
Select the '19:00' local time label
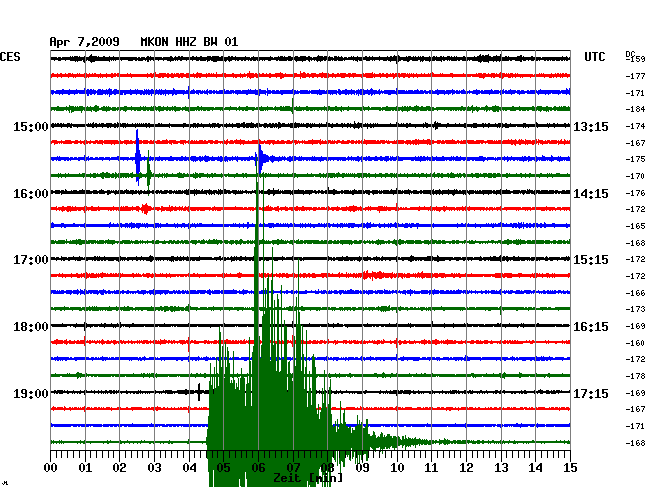tap(31, 394)
